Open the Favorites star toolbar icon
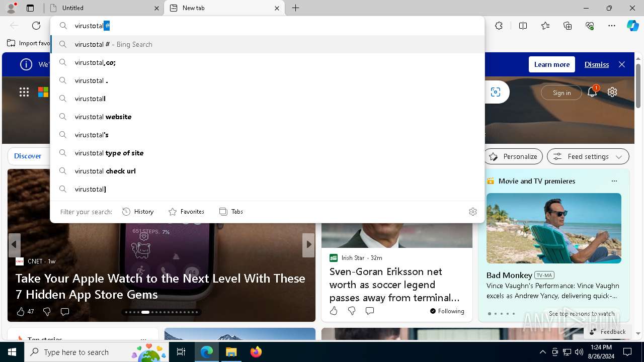The height and width of the screenshot is (362, 644). [545, 26]
